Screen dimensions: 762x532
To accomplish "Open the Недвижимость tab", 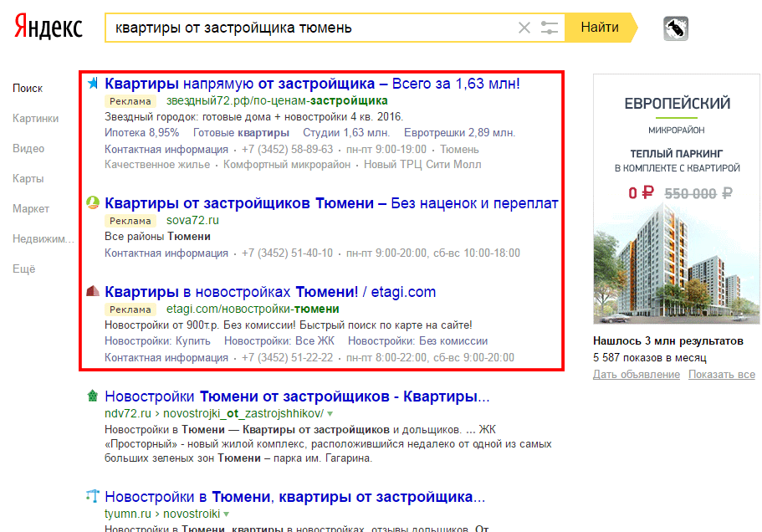I will tap(43, 239).
